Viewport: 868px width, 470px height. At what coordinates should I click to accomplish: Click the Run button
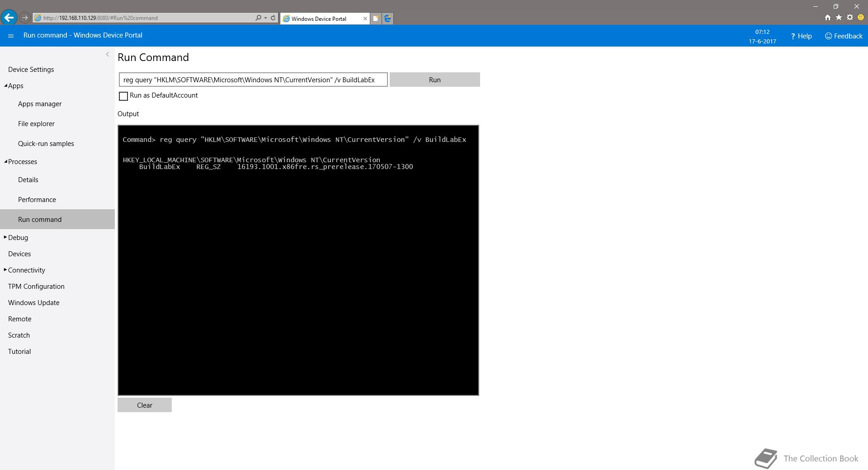point(434,80)
